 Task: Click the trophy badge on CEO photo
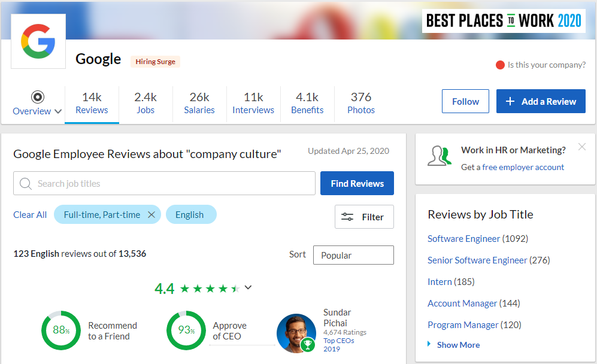[308, 345]
